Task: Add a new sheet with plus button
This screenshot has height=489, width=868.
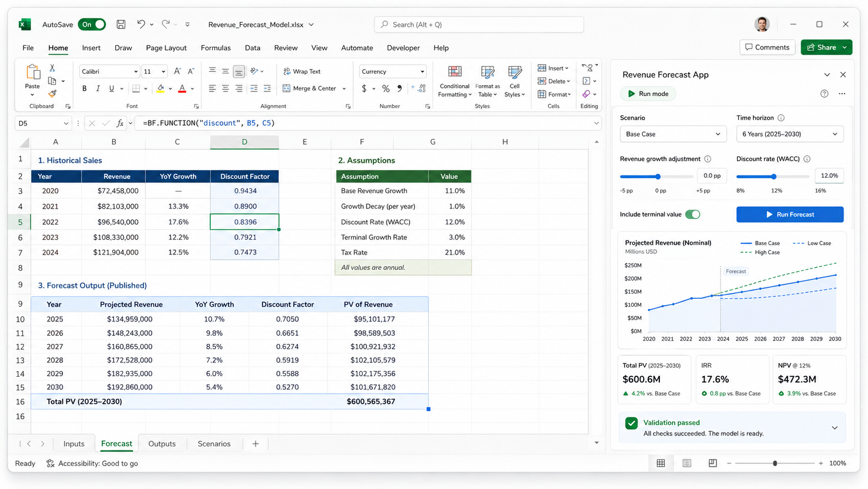Action: coord(255,444)
